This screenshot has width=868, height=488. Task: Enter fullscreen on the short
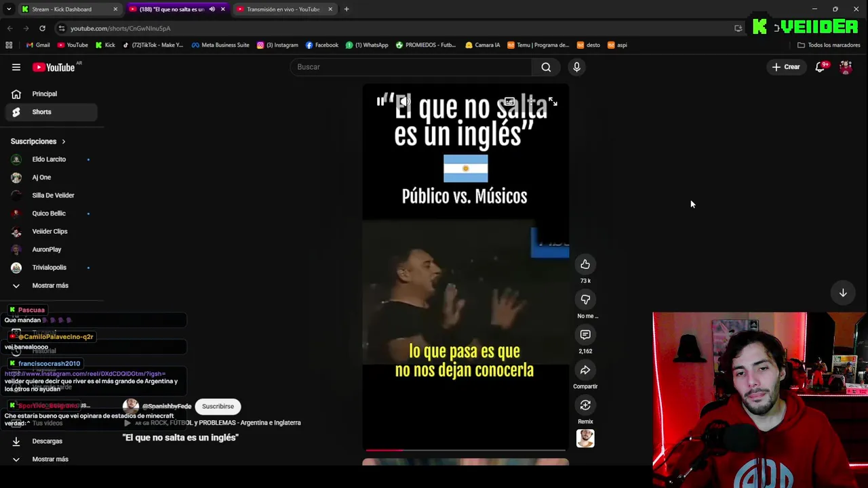[x=553, y=102]
